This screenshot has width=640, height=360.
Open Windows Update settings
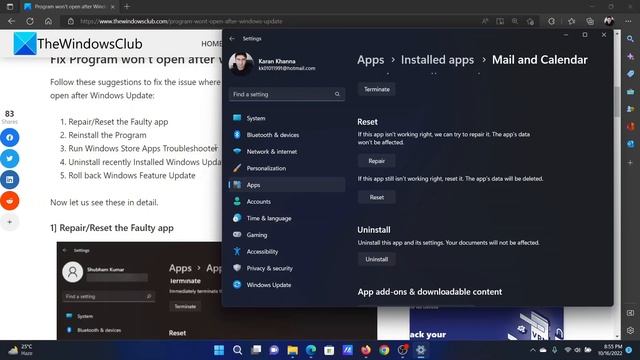pos(287,285)
